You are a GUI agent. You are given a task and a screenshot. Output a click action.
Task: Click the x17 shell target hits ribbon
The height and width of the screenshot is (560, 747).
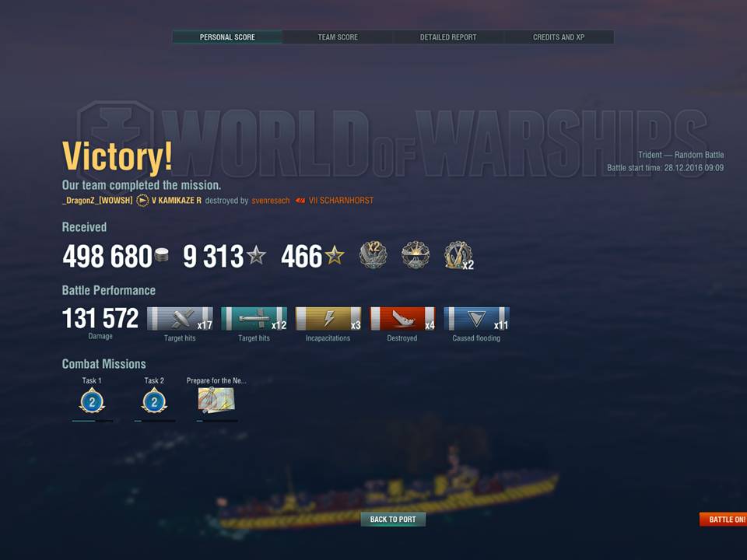180,319
